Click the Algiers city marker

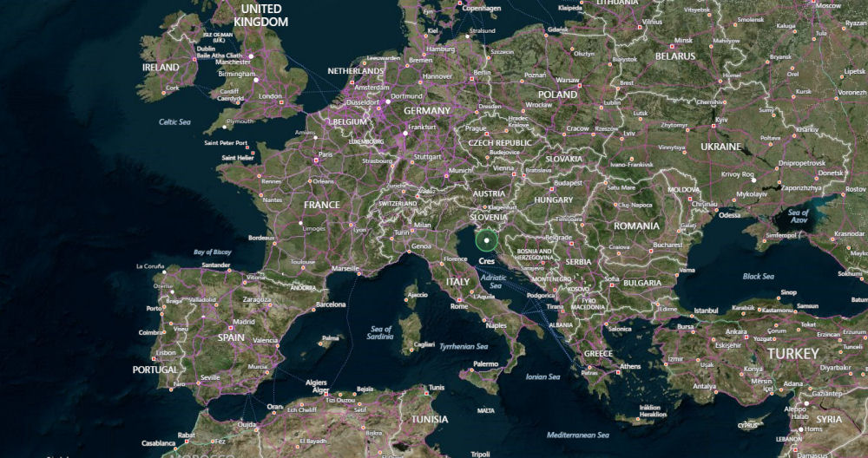tap(318, 389)
